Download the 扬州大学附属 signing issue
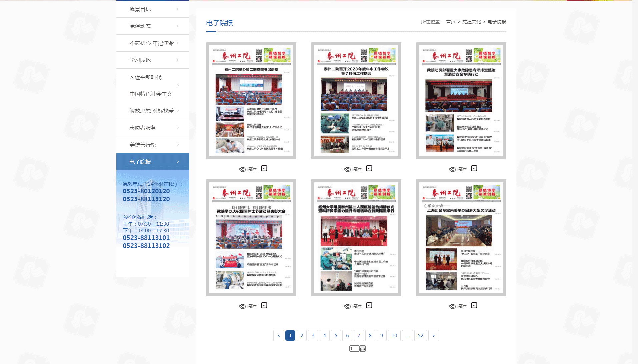Screen dimensions: 638x364 pyautogui.click(x=369, y=305)
